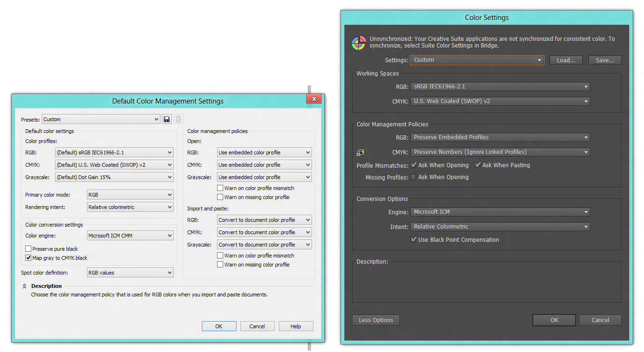Open policies RGB Preserve Embedded Profiles dropdown
Image resolution: width=644 pixels, height=352 pixels.
tap(500, 137)
